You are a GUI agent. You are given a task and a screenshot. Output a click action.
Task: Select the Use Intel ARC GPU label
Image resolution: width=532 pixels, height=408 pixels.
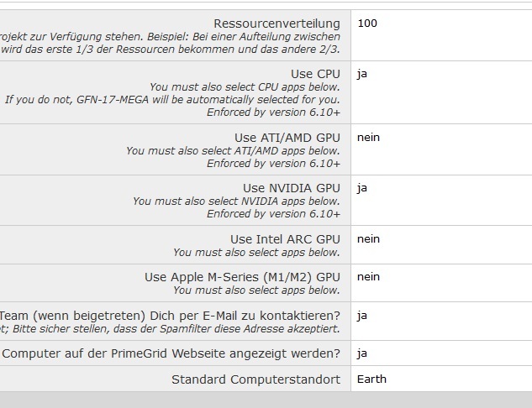(x=285, y=239)
